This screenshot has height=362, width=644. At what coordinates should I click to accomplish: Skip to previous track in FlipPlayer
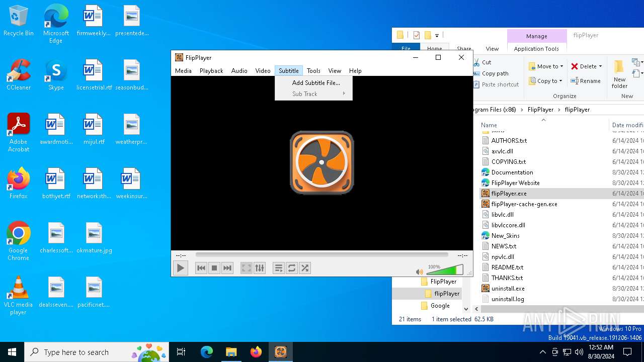pyautogui.click(x=201, y=268)
